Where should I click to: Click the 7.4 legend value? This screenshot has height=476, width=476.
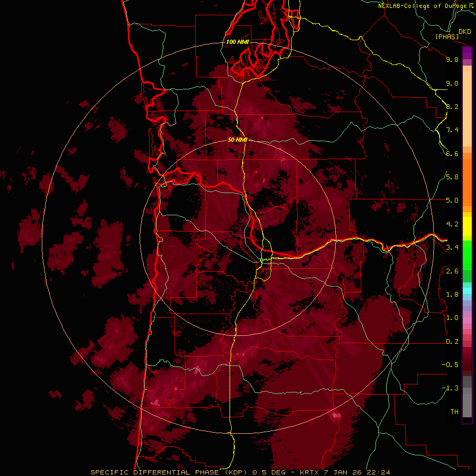point(452,130)
